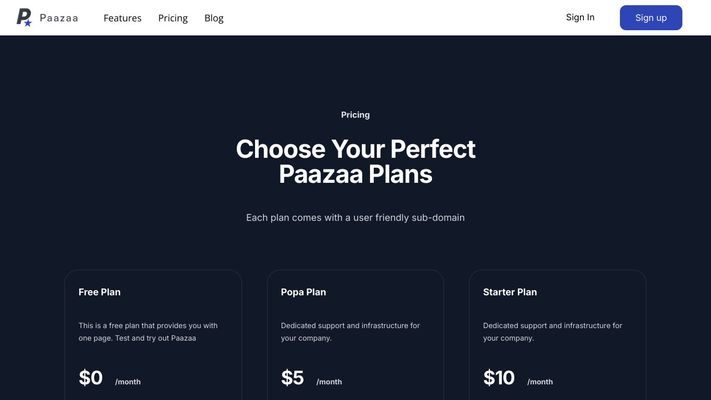
Task: Select the Free Plan card title
Action: 100,292
